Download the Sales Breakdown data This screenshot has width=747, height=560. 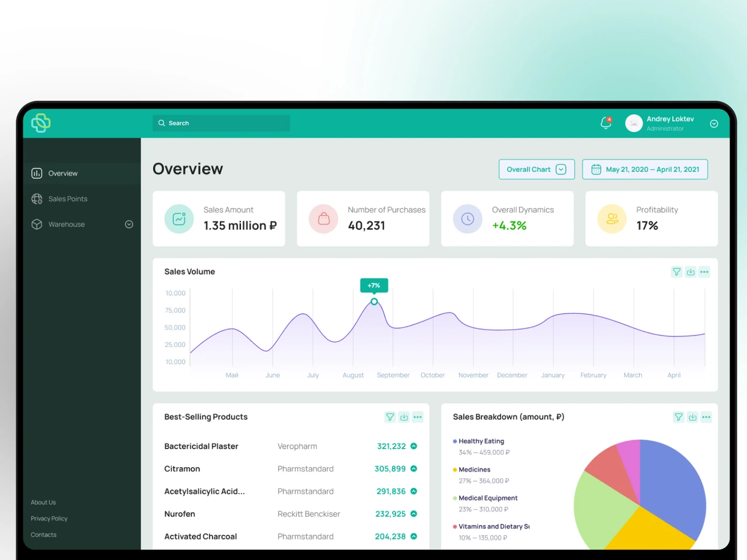pos(692,417)
